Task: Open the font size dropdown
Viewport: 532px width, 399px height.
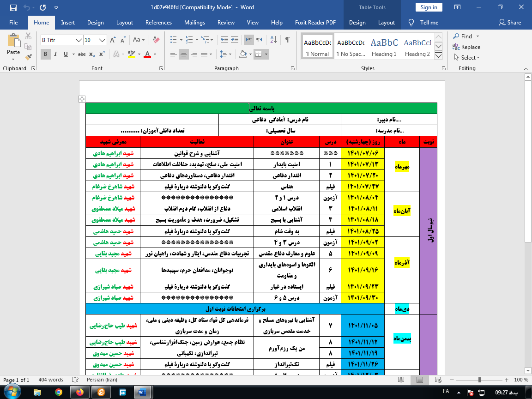Action: coord(103,40)
